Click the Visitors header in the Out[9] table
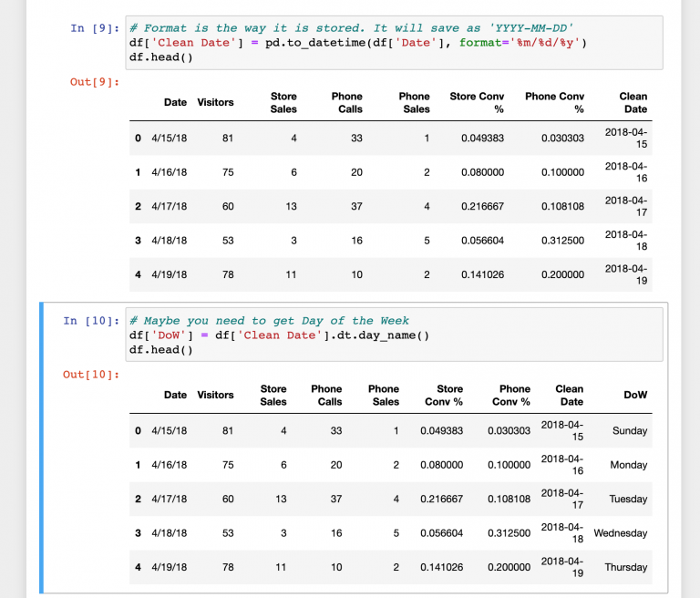 [x=215, y=102]
